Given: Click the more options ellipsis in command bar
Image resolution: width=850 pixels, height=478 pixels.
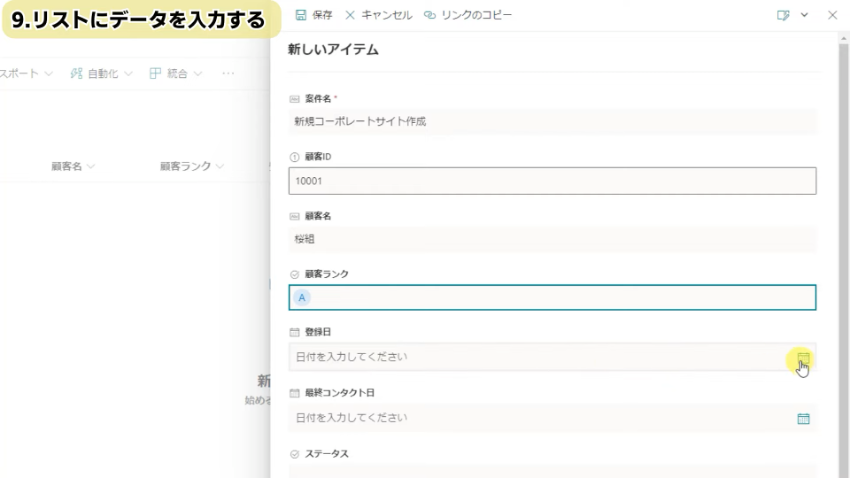Looking at the screenshot, I should (x=229, y=73).
